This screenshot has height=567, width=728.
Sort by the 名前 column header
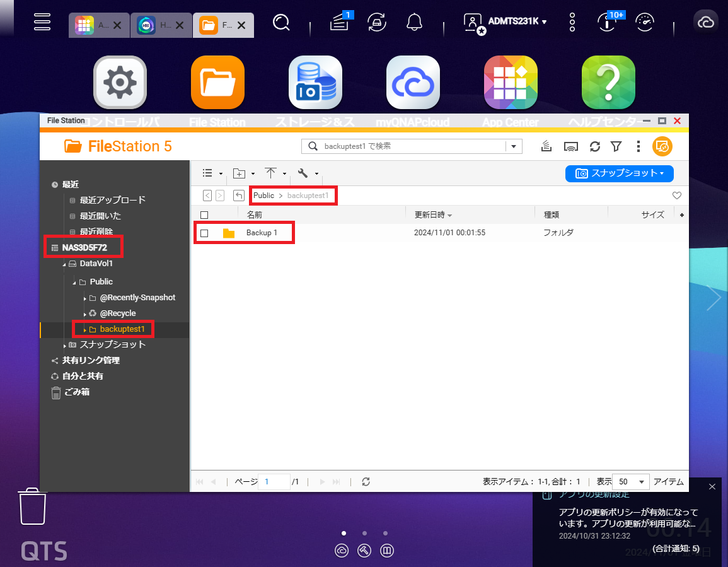(x=255, y=214)
